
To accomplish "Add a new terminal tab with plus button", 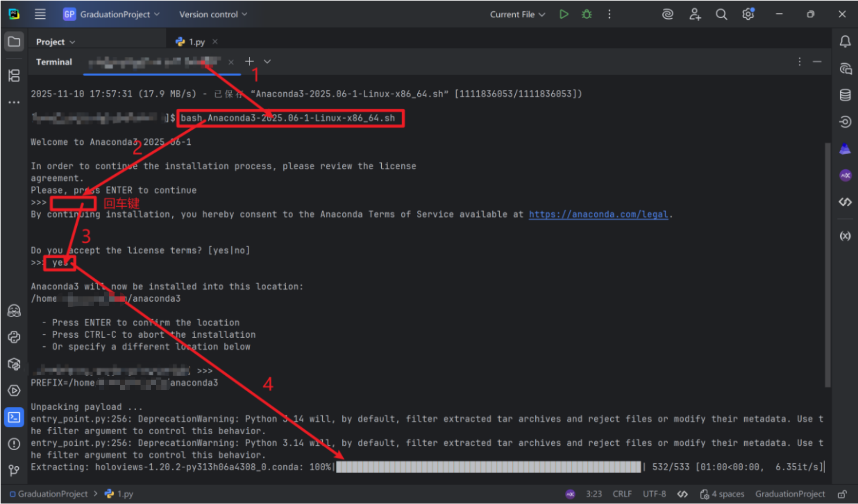I will click(249, 62).
